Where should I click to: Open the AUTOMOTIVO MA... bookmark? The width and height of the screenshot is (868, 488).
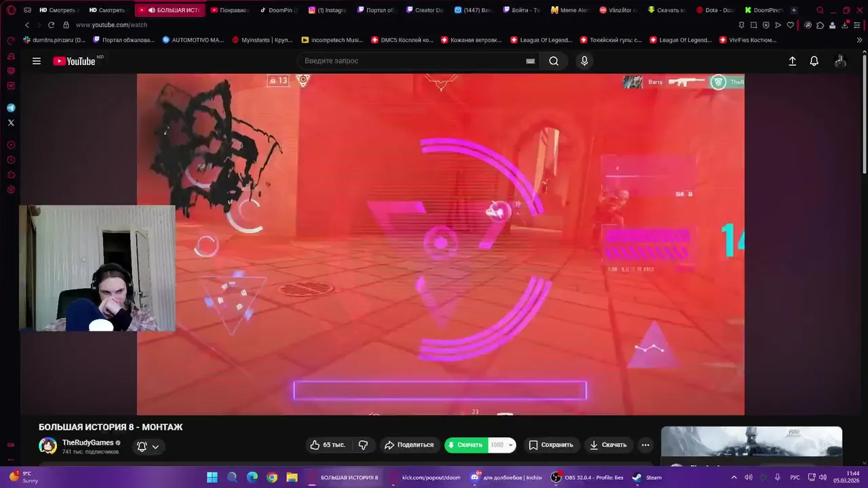click(x=193, y=40)
